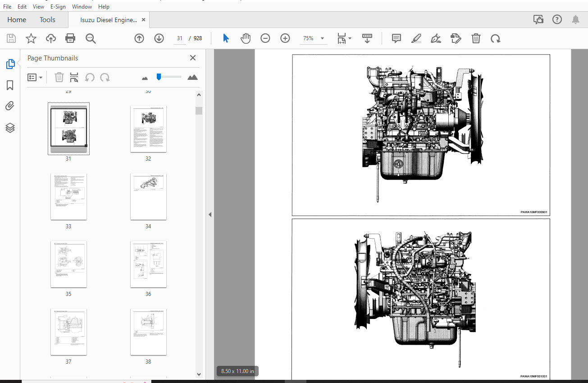Add a bookmark using the star icon
The height and width of the screenshot is (383, 588).
pos(31,38)
